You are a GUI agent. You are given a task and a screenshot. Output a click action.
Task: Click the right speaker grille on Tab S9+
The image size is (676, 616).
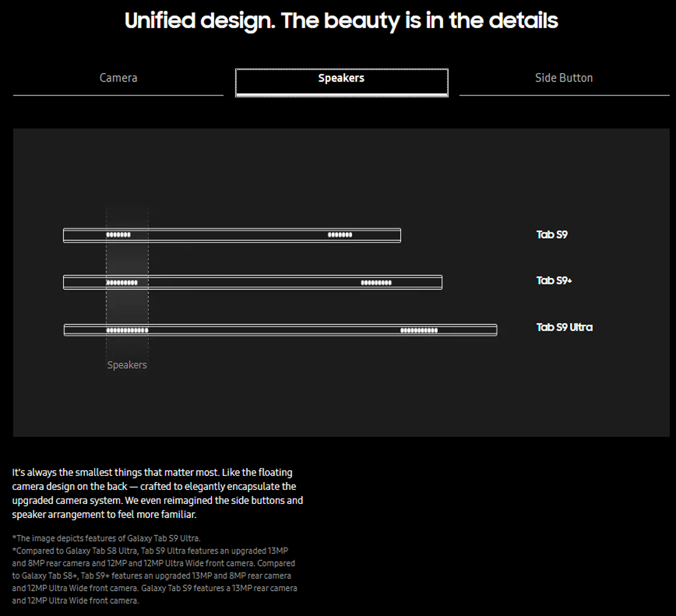pos(376,283)
